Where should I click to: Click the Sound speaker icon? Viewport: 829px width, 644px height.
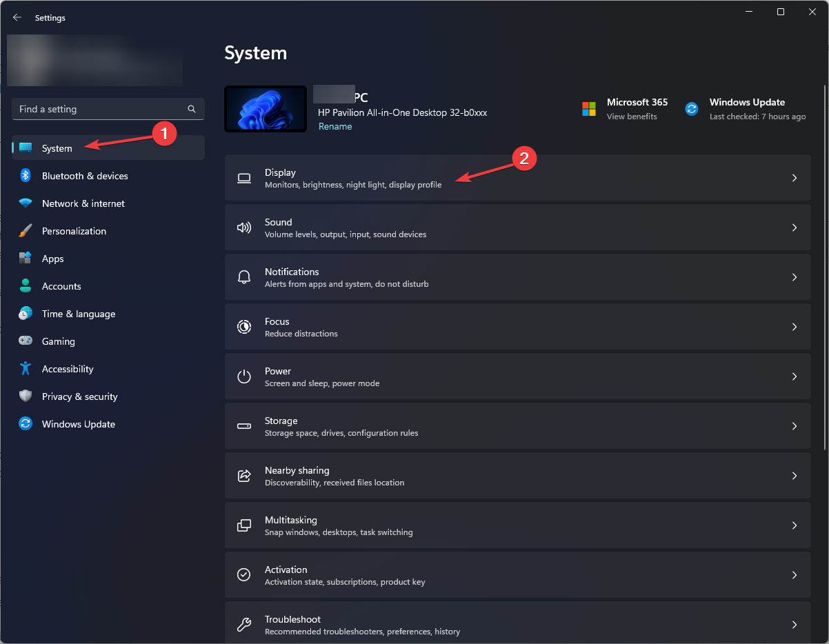244,228
